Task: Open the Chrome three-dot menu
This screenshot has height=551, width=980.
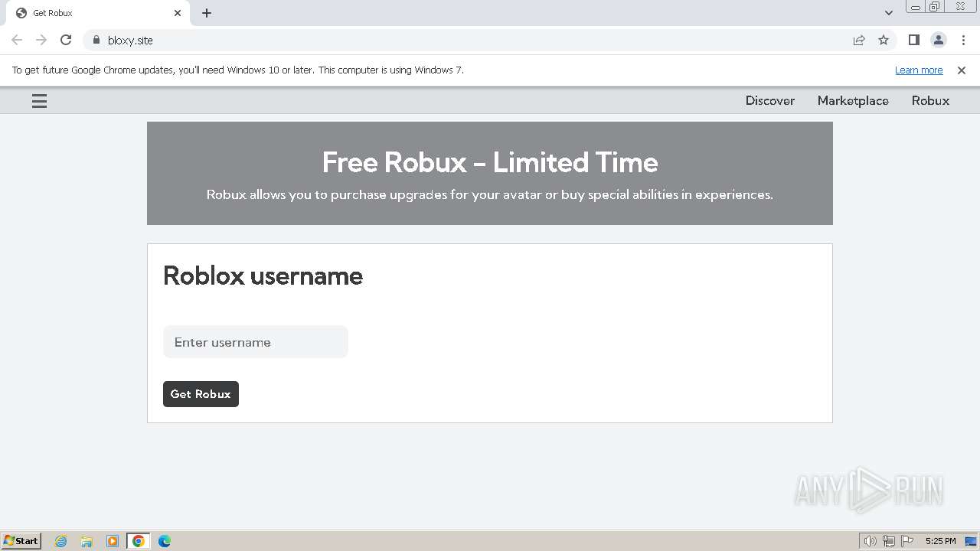Action: pos(963,40)
